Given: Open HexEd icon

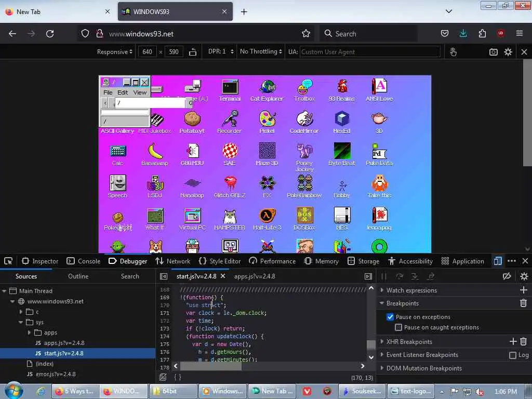Looking at the screenshot, I should point(342,123).
